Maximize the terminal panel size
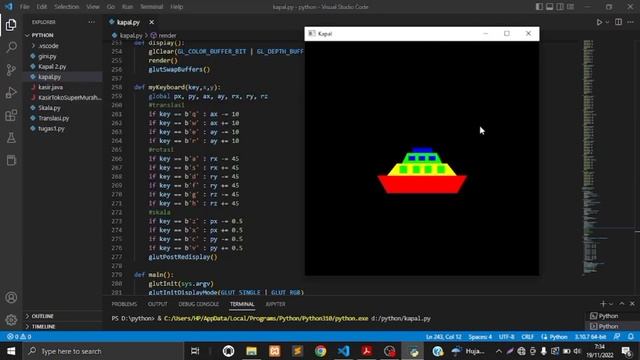 622,304
